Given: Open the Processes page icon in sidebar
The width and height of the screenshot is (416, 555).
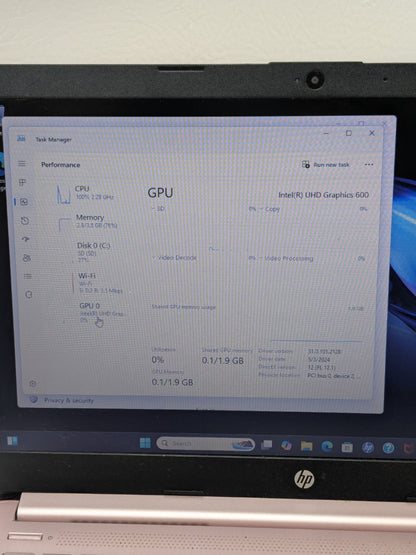Looking at the screenshot, I should (22, 182).
